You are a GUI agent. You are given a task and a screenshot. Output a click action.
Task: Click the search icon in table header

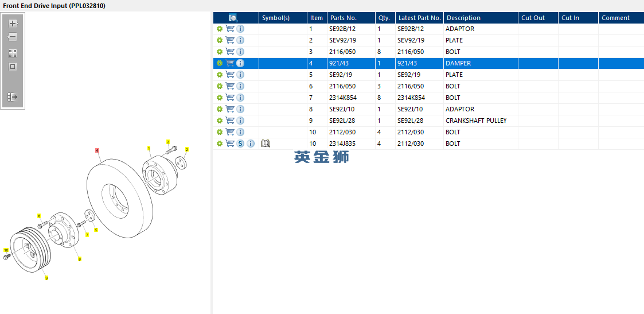click(233, 18)
